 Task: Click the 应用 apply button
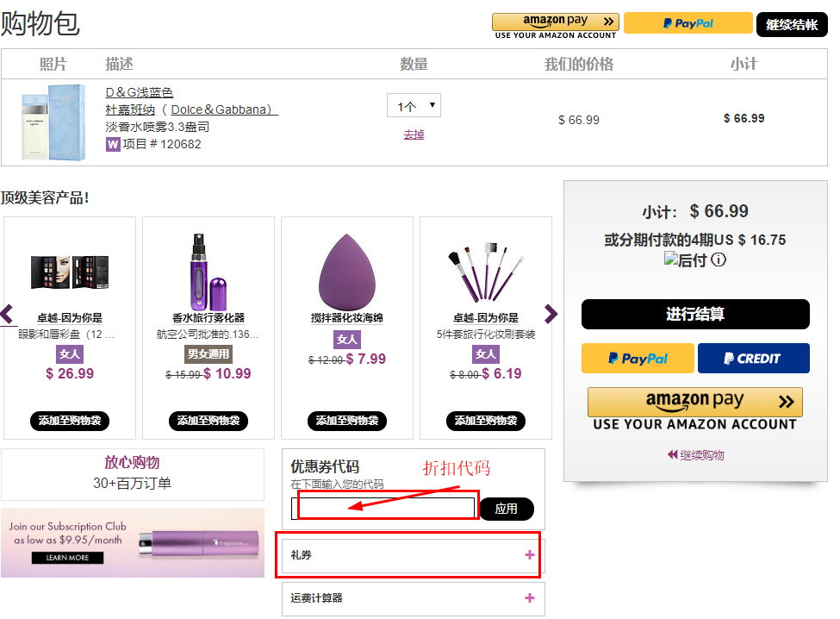pyautogui.click(x=507, y=509)
